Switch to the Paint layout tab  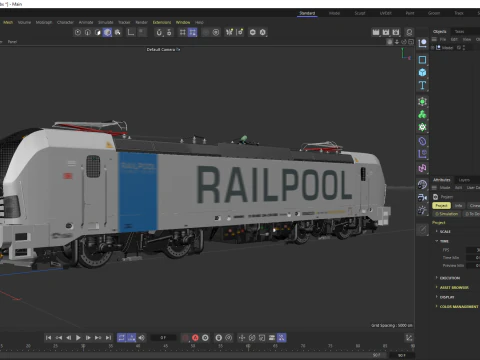tap(410, 13)
